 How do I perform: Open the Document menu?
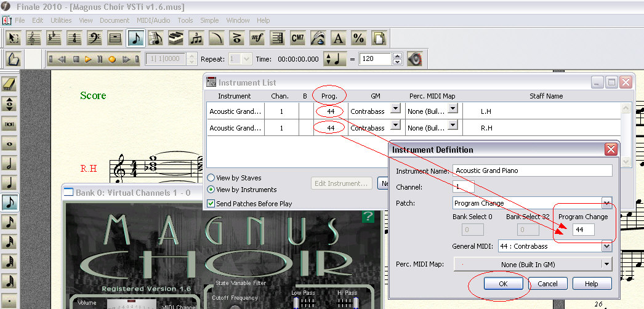click(x=114, y=20)
